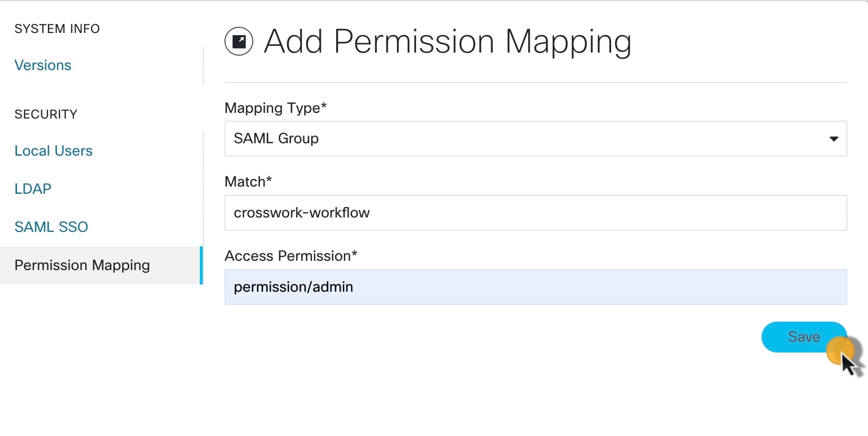Click the Match field label
The image size is (868, 436).
[x=248, y=181]
